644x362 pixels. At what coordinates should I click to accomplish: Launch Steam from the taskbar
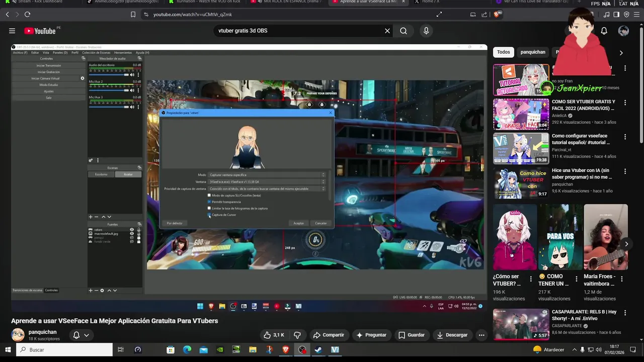coord(318,349)
